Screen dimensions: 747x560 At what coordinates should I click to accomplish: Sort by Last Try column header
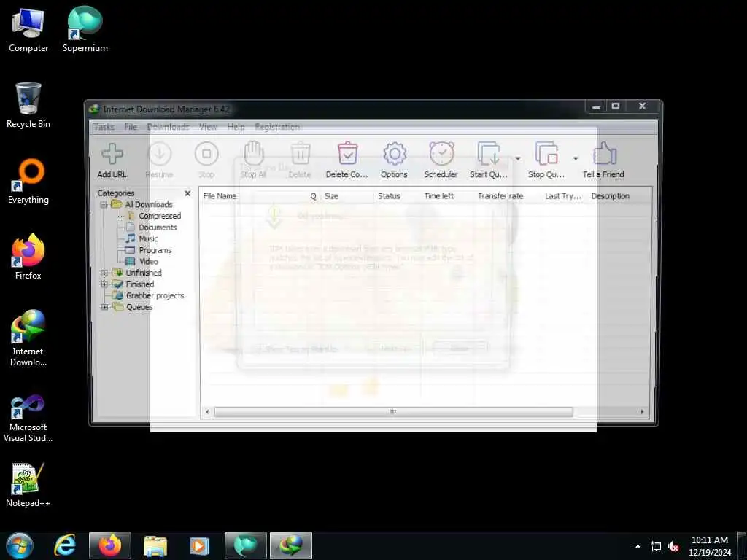click(x=563, y=196)
